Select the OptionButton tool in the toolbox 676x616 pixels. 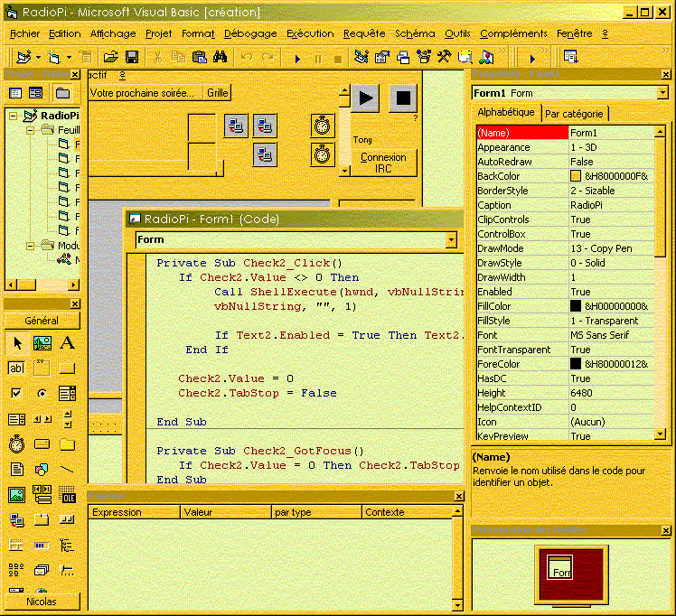pos(42,393)
